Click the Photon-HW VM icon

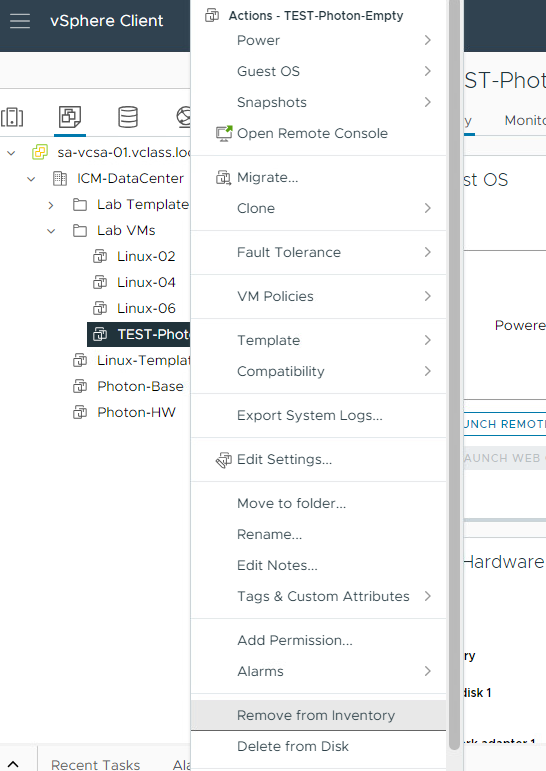80,413
